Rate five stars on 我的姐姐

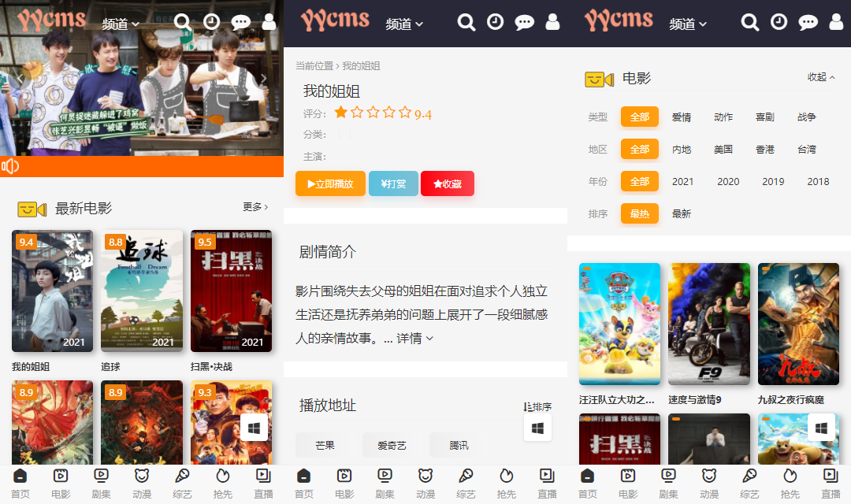[x=405, y=113]
